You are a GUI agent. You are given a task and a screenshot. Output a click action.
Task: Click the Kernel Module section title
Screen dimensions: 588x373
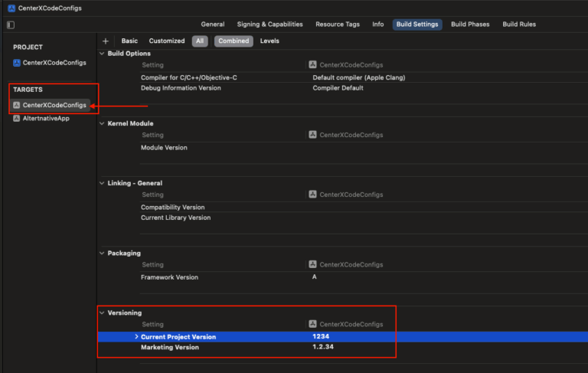click(130, 123)
